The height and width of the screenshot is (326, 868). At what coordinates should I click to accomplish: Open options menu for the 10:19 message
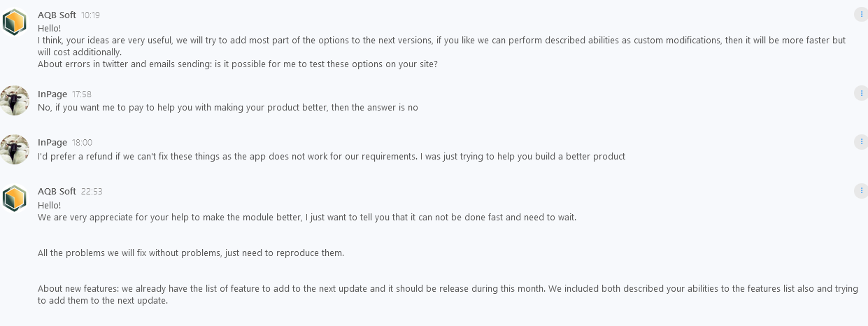(860, 15)
